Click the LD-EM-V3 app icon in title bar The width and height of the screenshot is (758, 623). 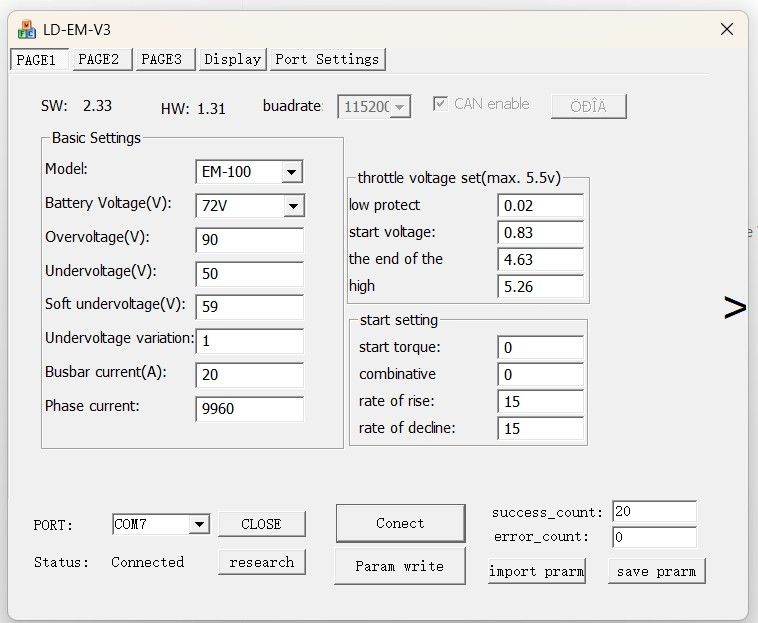(x=26, y=29)
